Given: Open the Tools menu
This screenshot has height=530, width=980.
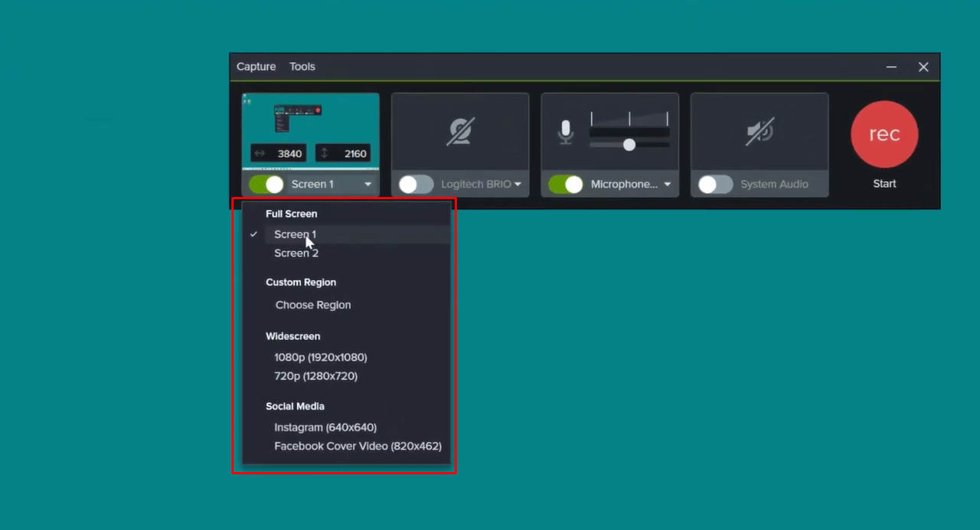Looking at the screenshot, I should [x=302, y=67].
